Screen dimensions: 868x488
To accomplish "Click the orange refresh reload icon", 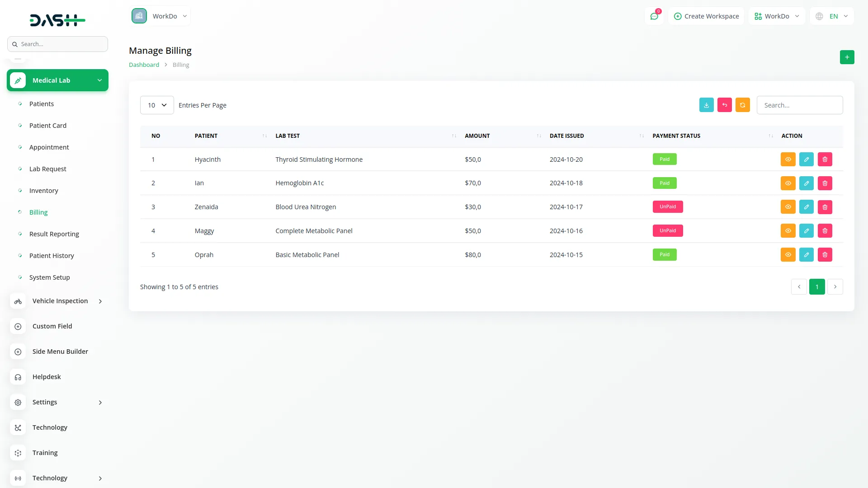I will click(742, 105).
